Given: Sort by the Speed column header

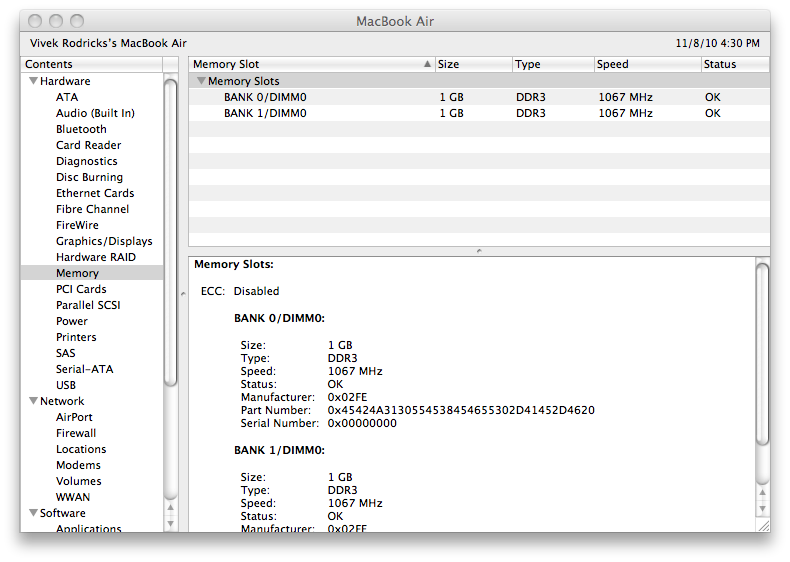Looking at the screenshot, I should [x=647, y=64].
